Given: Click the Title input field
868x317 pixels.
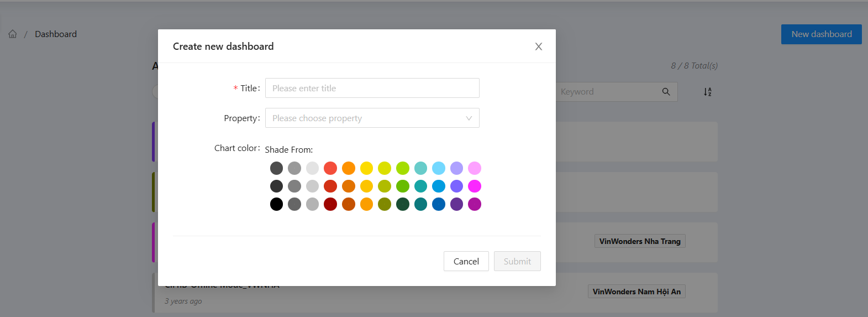Looking at the screenshot, I should (372, 89).
